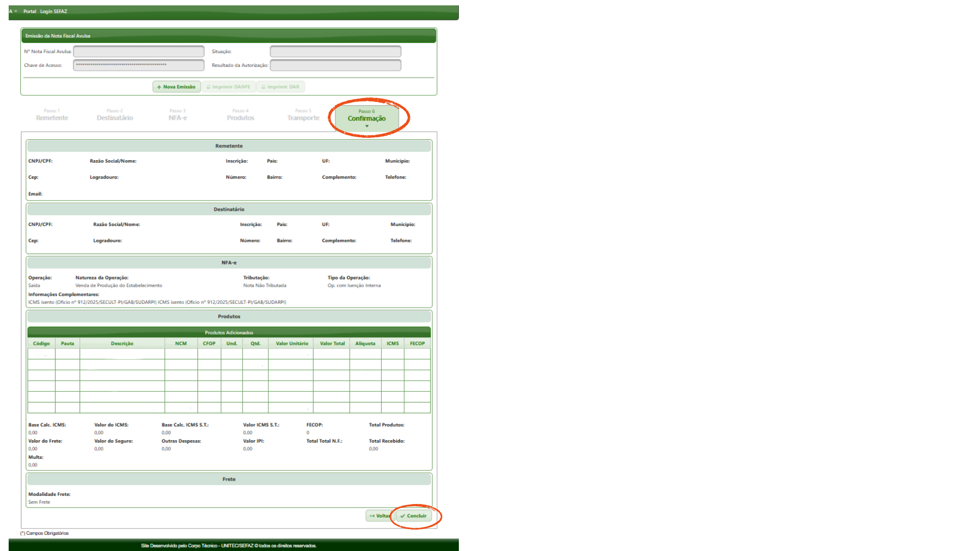Click the Resultado da Autorização field
Viewport: 980px width, 551px height.
335,65
